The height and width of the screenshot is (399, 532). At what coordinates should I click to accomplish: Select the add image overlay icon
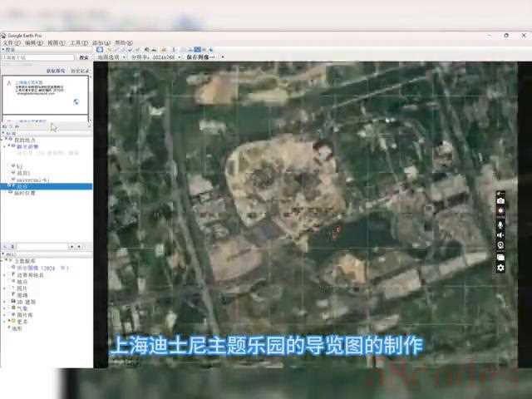pyautogui.click(x=130, y=50)
